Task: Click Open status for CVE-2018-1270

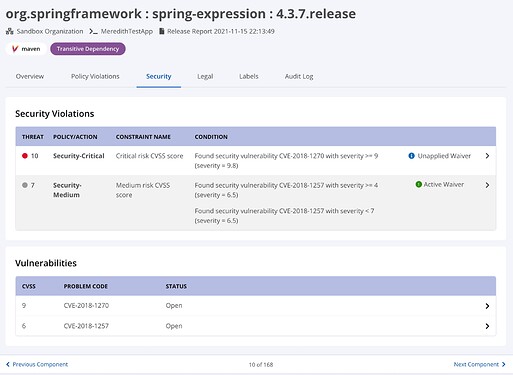Action: tap(174, 306)
